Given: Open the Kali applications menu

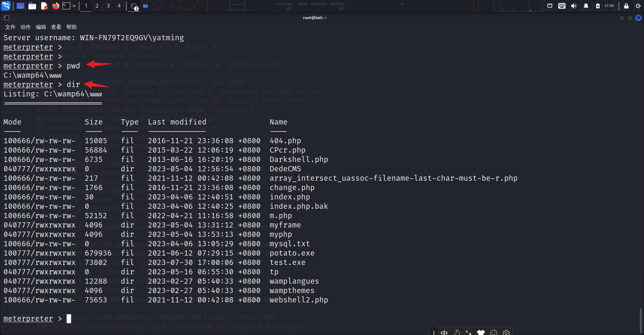Looking at the screenshot, I should (6, 6).
